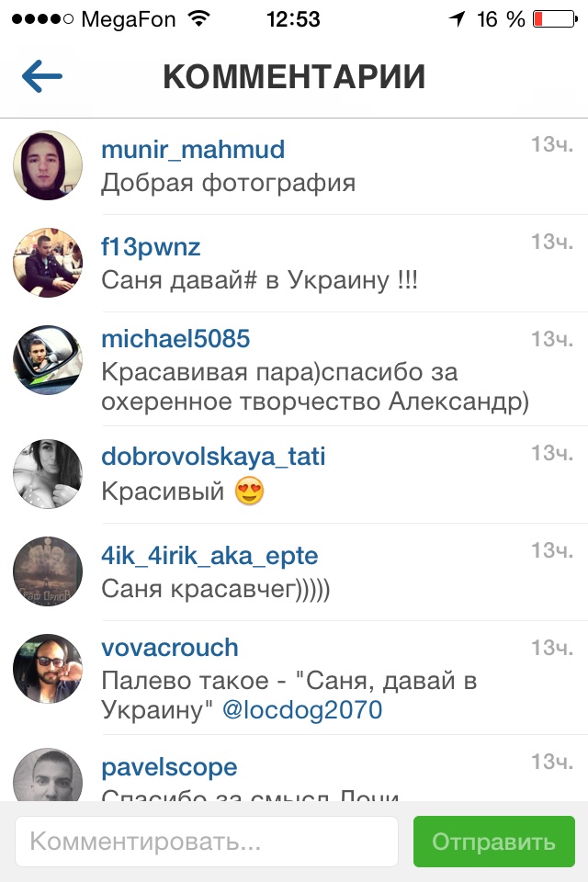
Task: Open the vovacrouch username link
Action: click(170, 648)
